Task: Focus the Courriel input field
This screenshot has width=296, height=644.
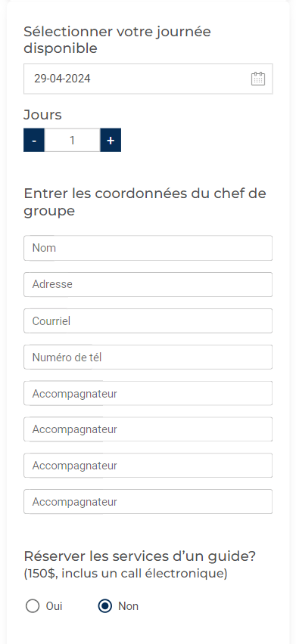Action: coord(148,320)
